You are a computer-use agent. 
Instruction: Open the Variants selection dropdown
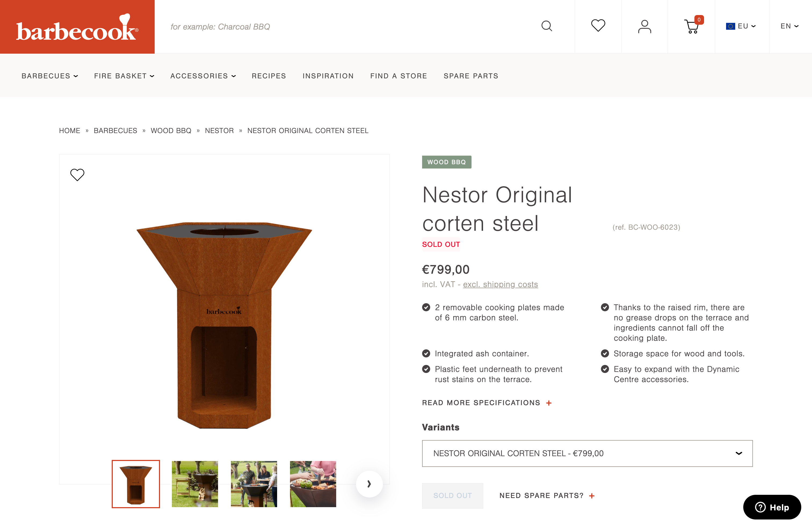point(587,453)
